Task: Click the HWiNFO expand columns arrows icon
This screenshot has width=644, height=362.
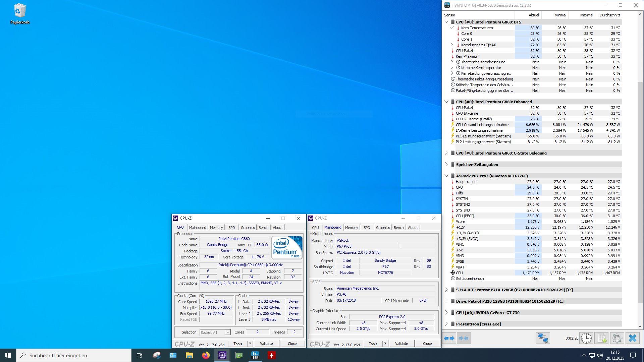Action: 449,338
